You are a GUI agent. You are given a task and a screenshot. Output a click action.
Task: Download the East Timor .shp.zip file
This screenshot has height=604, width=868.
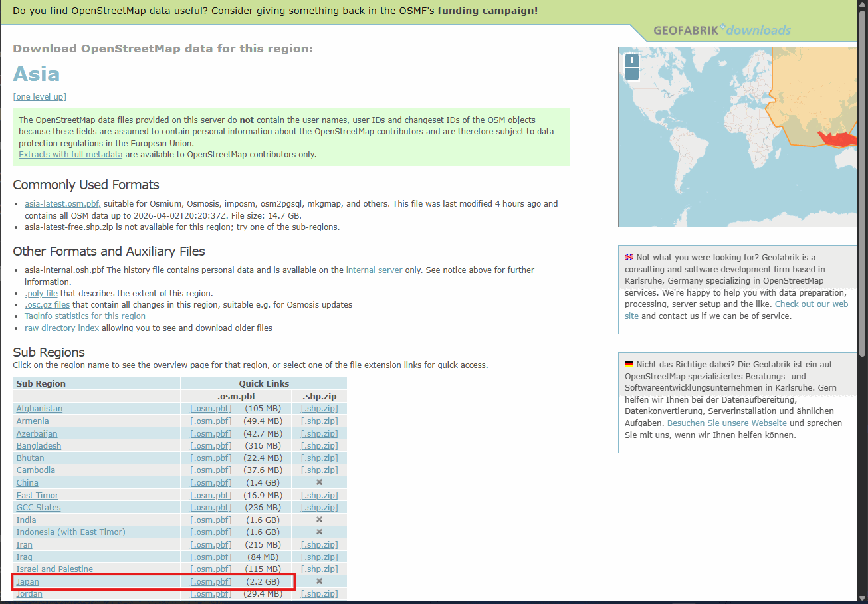[319, 496]
